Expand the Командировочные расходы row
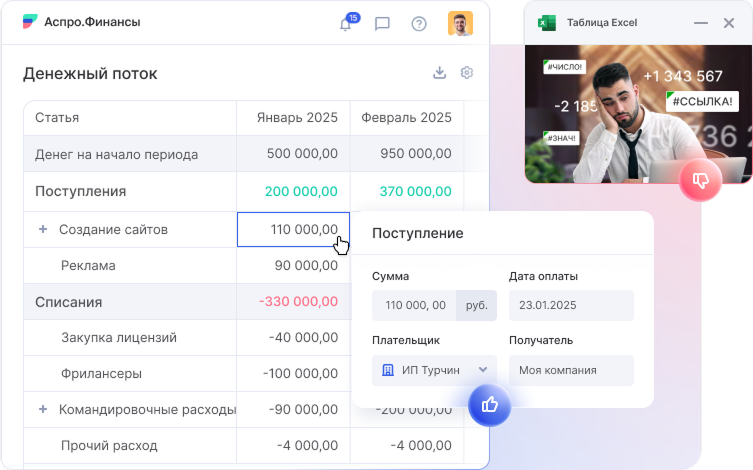The image size is (753, 470). (x=43, y=409)
